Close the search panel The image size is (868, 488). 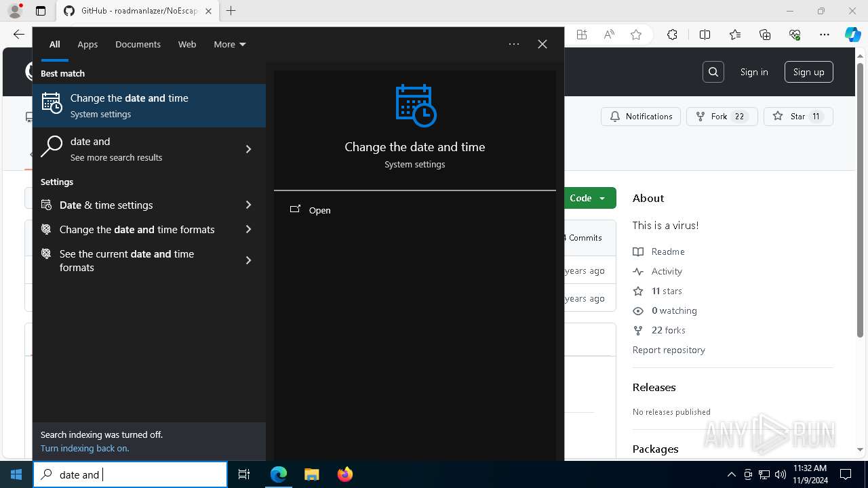pyautogui.click(x=542, y=44)
